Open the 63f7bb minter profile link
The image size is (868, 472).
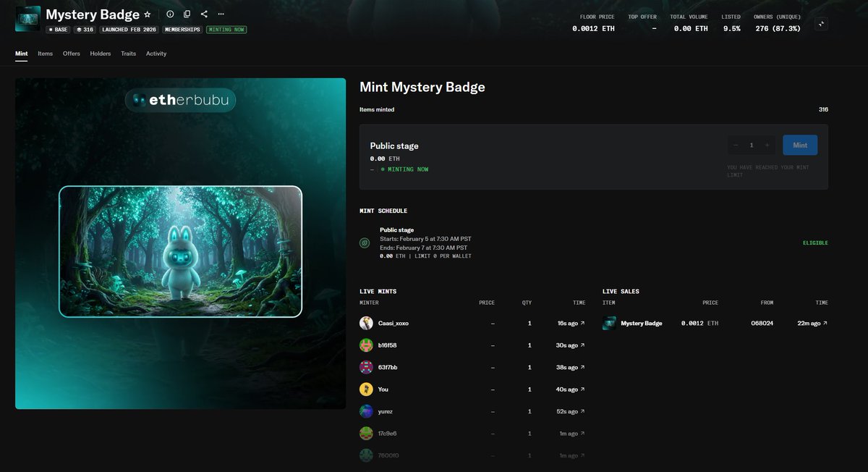coord(388,367)
